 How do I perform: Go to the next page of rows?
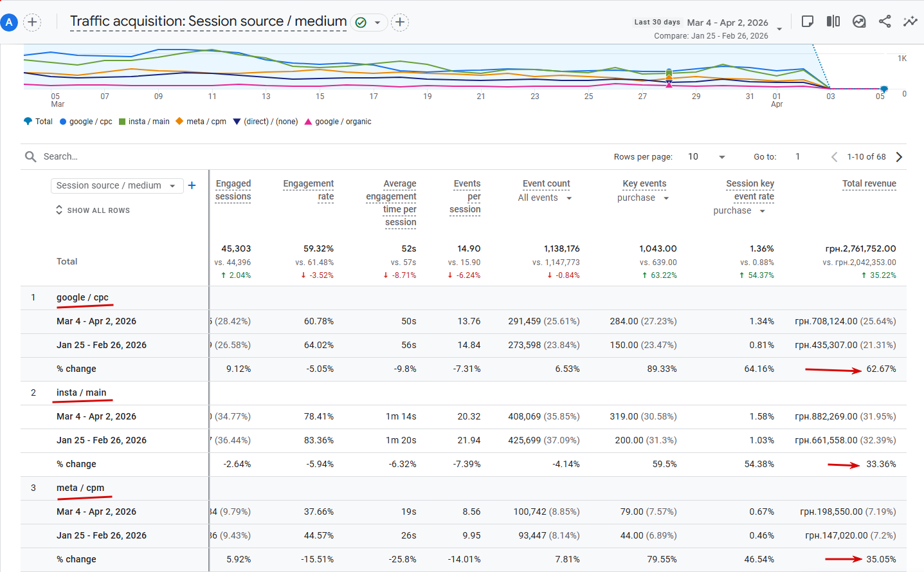(x=899, y=157)
